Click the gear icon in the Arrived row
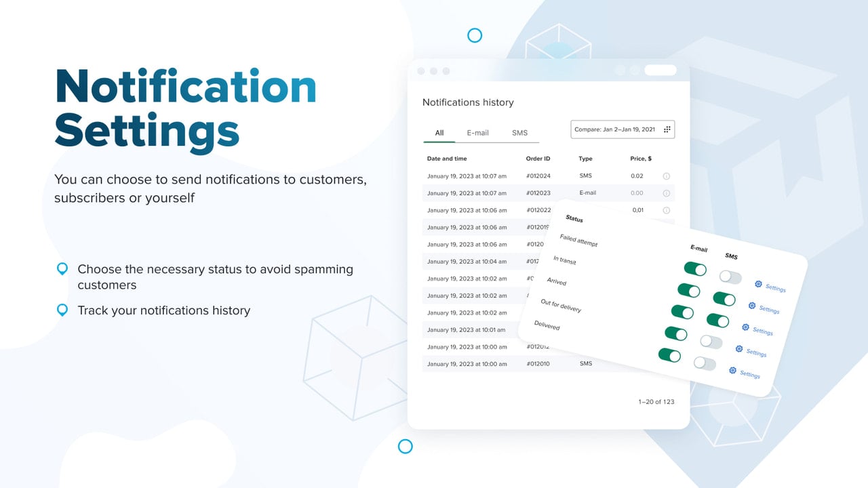The image size is (868, 488). tap(745, 327)
